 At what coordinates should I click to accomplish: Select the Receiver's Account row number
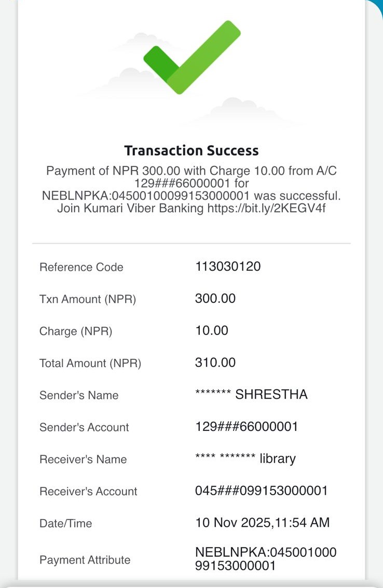[x=262, y=491]
